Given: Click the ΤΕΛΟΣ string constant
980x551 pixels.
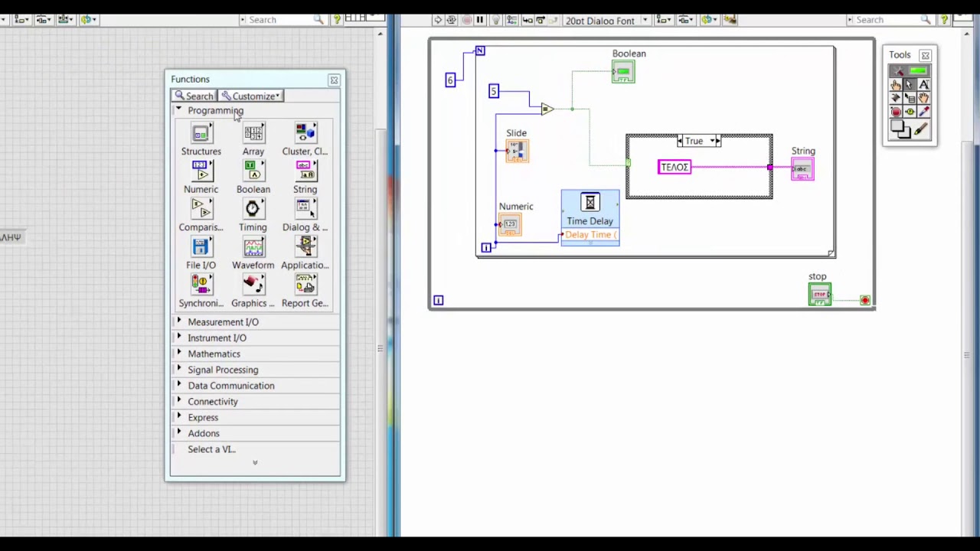Looking at the screenshot, I should pyautogui.click(x=675, y=167).
